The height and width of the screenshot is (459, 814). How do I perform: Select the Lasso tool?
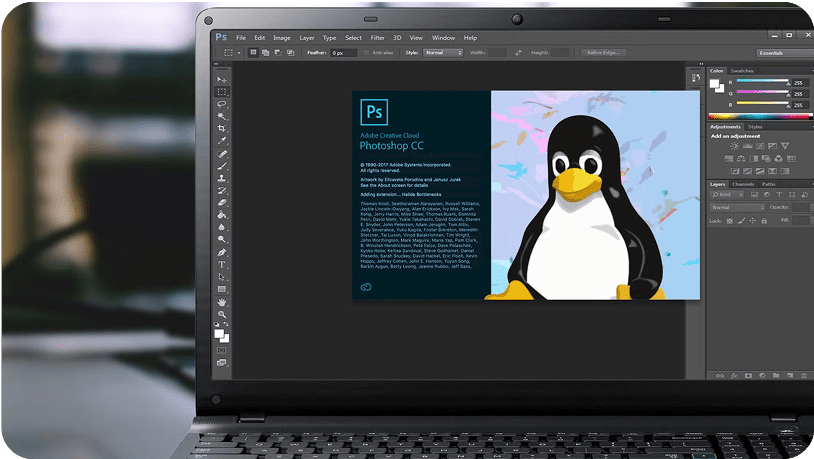[222, 104]
